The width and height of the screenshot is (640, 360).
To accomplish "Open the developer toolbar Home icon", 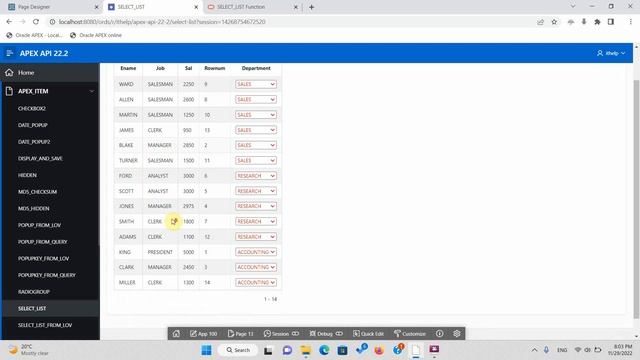I will point(176,333).
